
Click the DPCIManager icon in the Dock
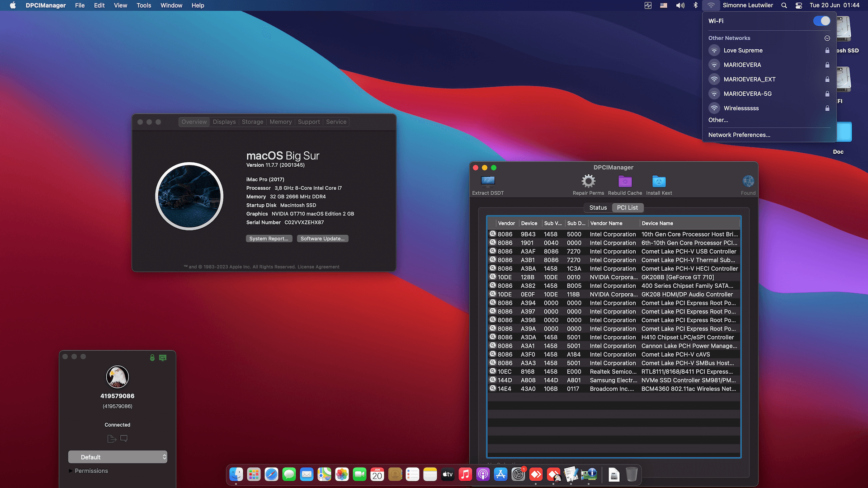(x=589, y=474)
